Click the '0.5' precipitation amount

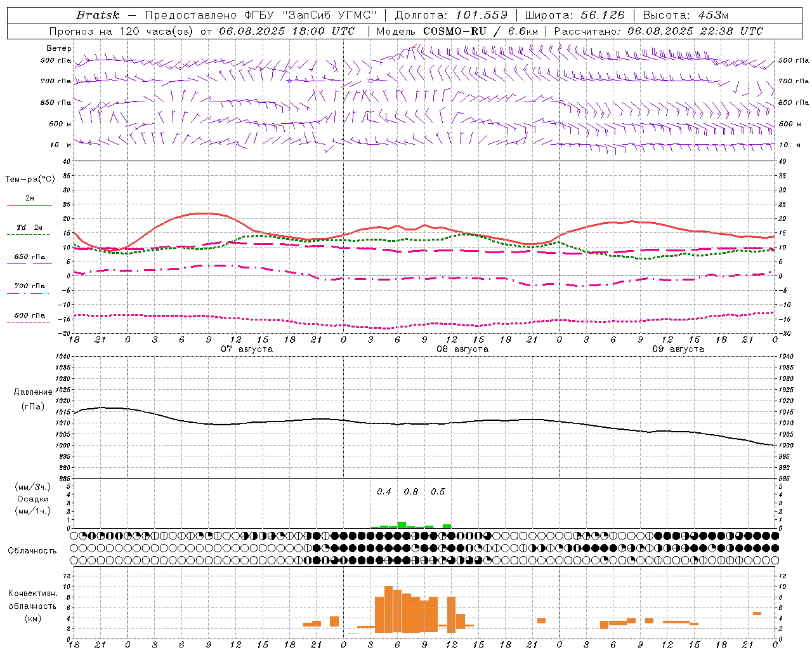[438, 491]
